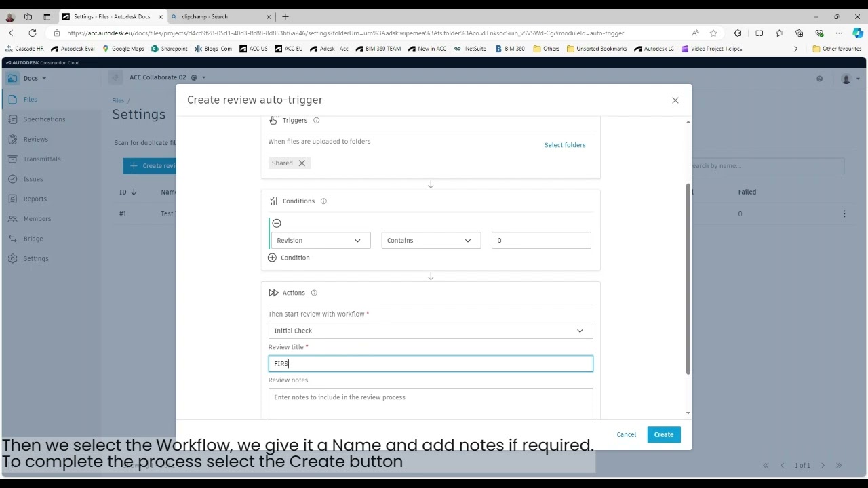Click the Cancel button

click(627, 435)
